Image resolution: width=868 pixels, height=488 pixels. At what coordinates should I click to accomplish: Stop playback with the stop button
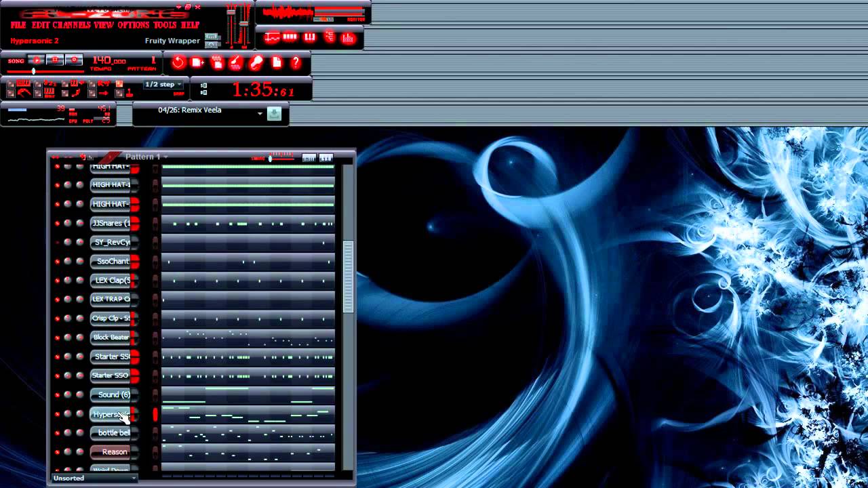coord(55,61)
